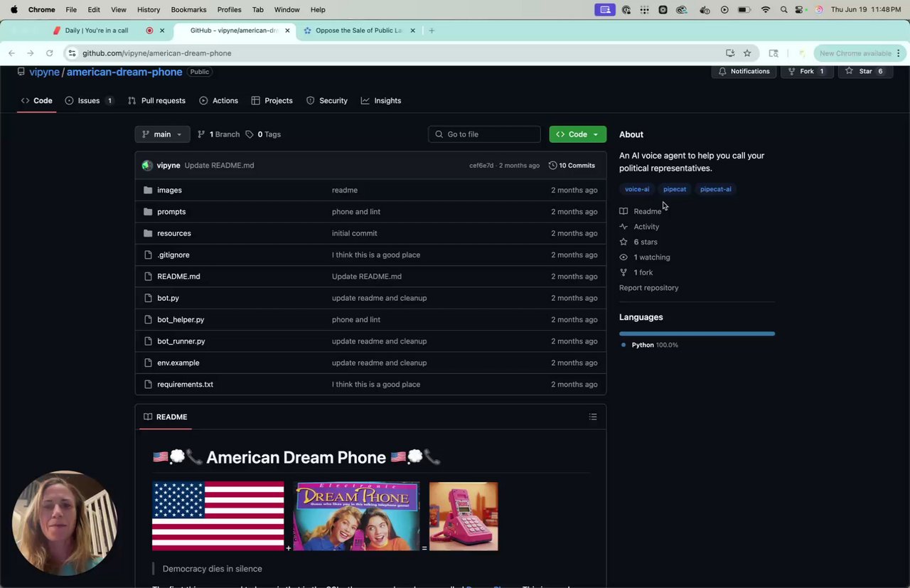Click the address bar URL

[156, 53]
